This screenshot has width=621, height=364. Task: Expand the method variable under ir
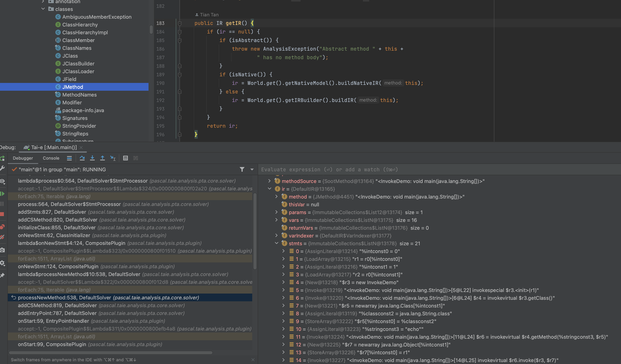tap(277, 196)
